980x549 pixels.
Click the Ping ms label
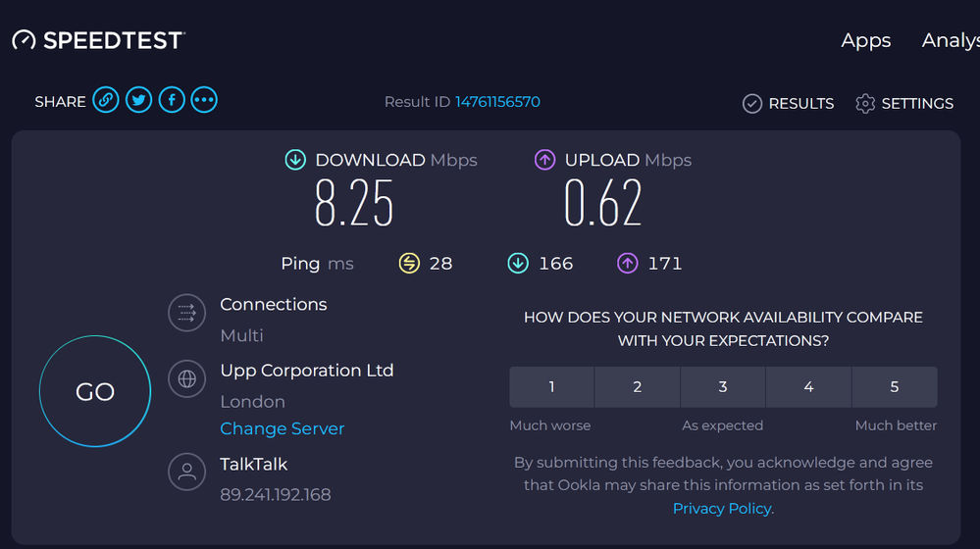click(317, 264)
